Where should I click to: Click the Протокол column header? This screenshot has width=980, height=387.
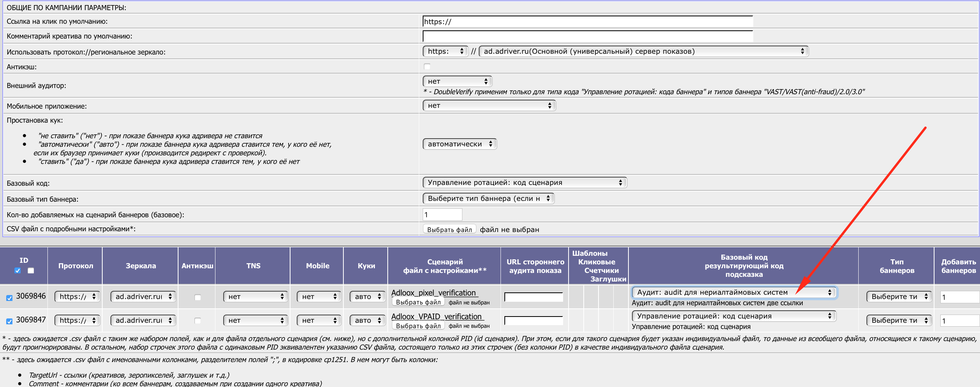(x=76, y=266)
